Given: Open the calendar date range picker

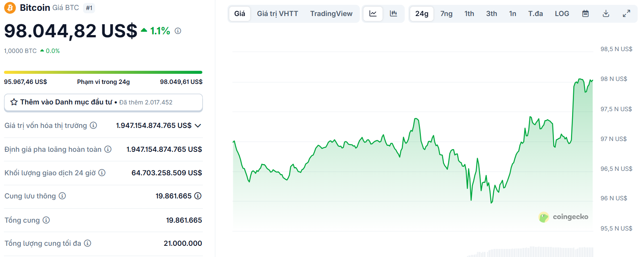Looking at the screenshot, I should [586, 14].
